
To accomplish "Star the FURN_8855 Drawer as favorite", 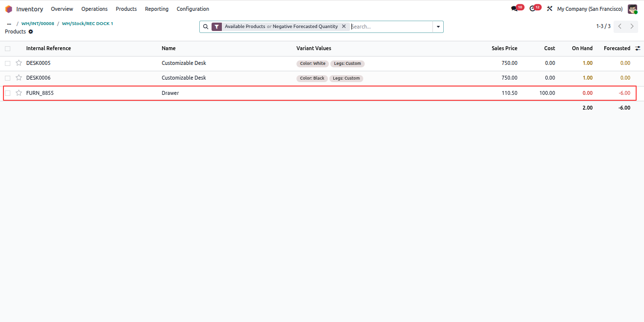I will click(x=19, y=93).
